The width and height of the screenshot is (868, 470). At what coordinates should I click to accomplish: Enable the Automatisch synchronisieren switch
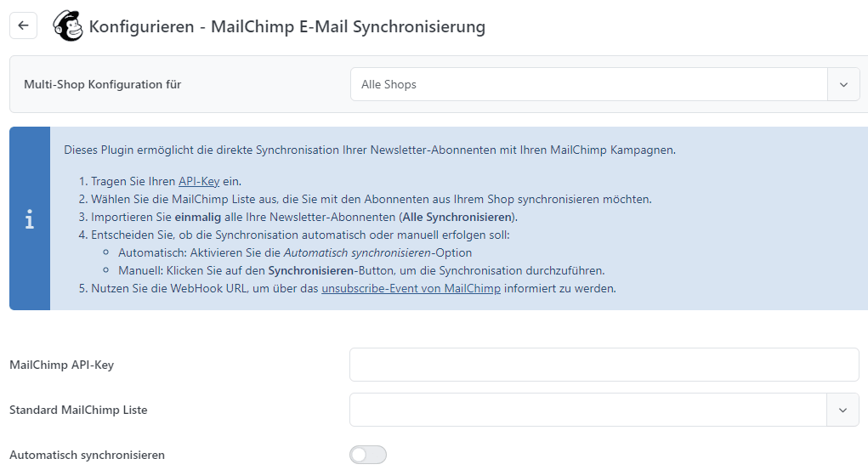pos(368,455)
